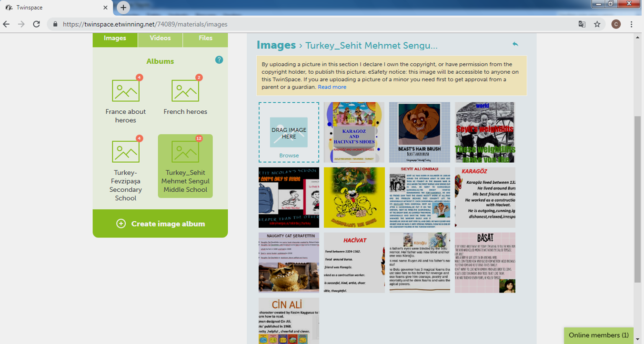Expand the Online members panel
The height and width of the screenshot is (344, 644).
(x=598, y=335)
